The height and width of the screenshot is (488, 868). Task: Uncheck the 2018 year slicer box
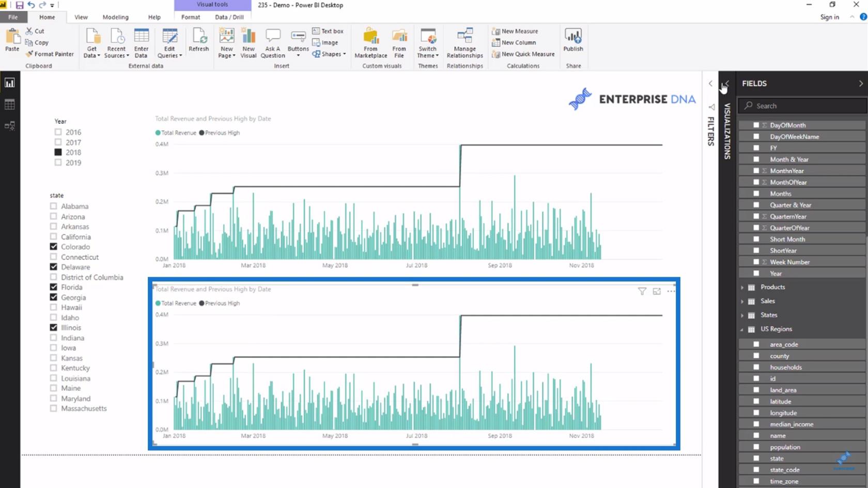58,152
